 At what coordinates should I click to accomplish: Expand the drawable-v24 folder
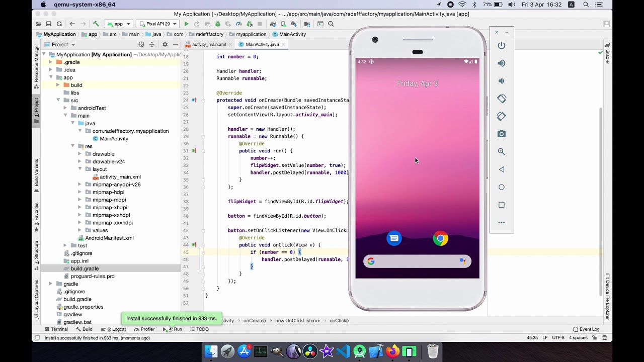79,161
